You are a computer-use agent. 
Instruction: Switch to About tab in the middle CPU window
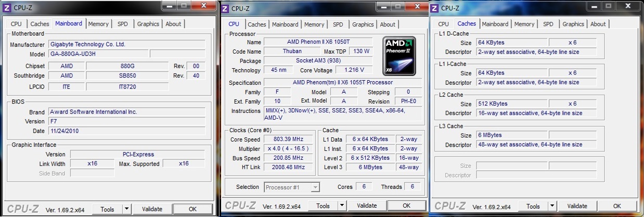coord(388,24)
